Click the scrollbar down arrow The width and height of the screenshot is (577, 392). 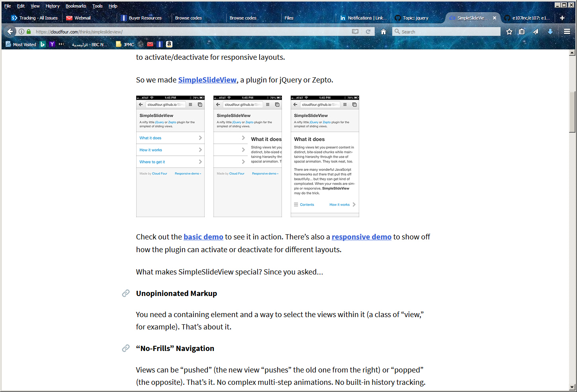pos(572,387)
